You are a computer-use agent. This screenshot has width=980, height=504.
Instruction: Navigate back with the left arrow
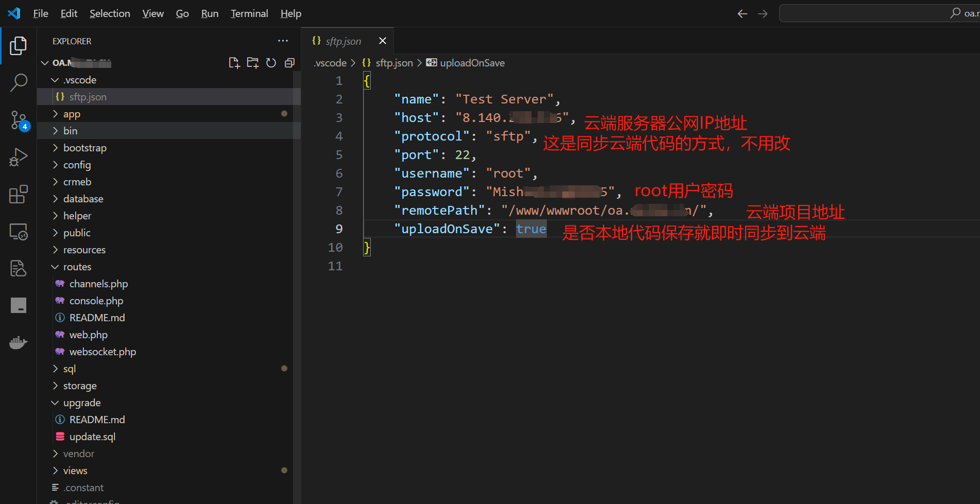[x=742, y=14]
